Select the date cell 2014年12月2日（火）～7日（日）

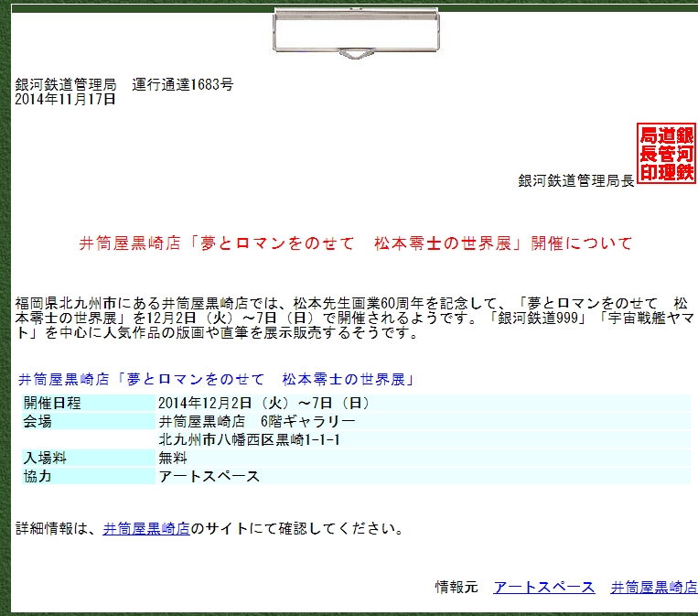pos(423,403)
